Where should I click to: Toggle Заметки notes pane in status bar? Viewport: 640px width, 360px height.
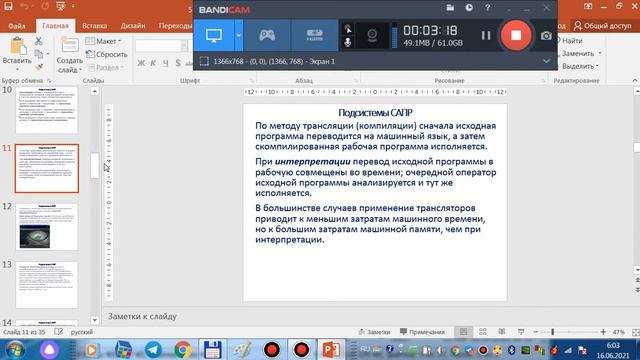pyautogui.click(x=374, y=332)
